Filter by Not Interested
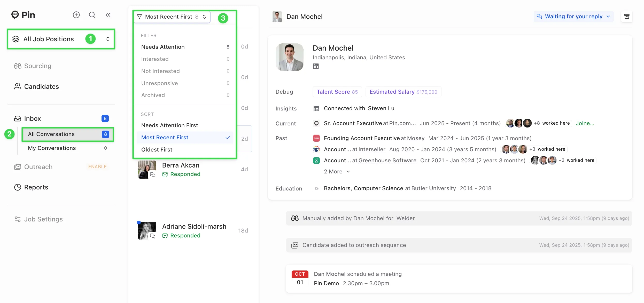 click(185, 71)
